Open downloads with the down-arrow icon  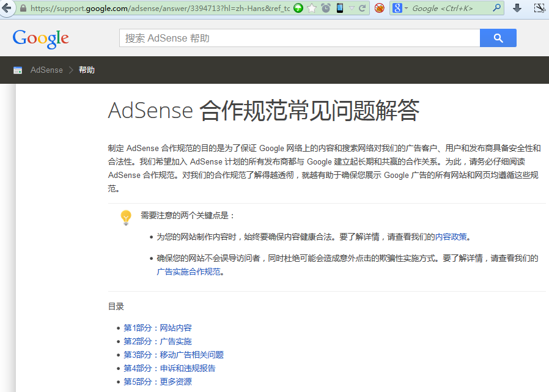(517, 8)
